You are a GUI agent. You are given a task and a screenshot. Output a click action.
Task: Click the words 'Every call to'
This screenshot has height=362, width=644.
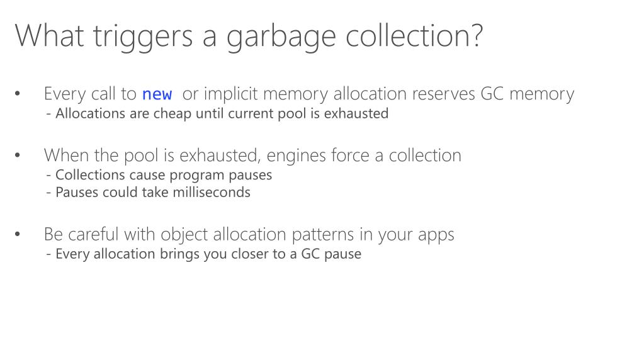90,94
